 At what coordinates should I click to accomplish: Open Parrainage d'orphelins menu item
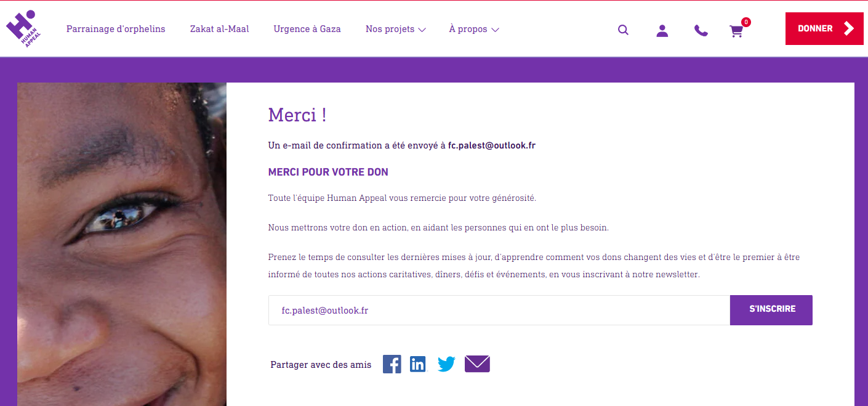116,29
